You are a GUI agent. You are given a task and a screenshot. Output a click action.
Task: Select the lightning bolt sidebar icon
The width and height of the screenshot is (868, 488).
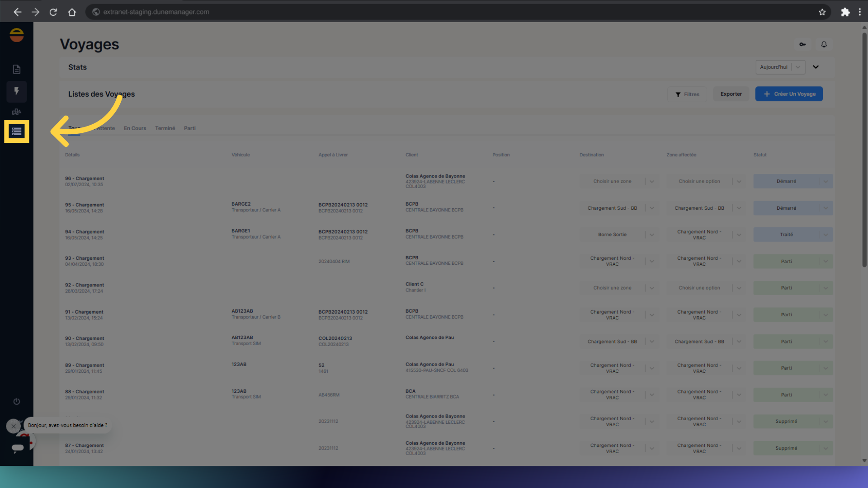(17, 91)
